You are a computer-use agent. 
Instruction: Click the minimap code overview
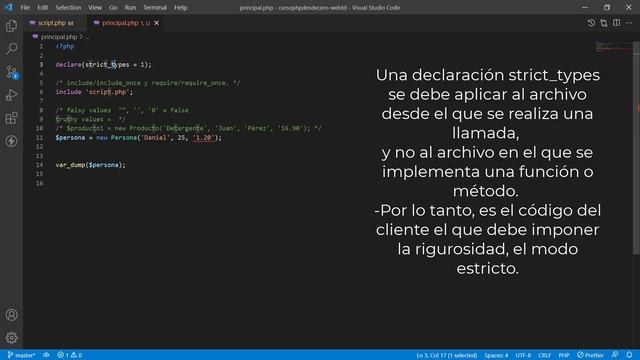coord(613,47)
